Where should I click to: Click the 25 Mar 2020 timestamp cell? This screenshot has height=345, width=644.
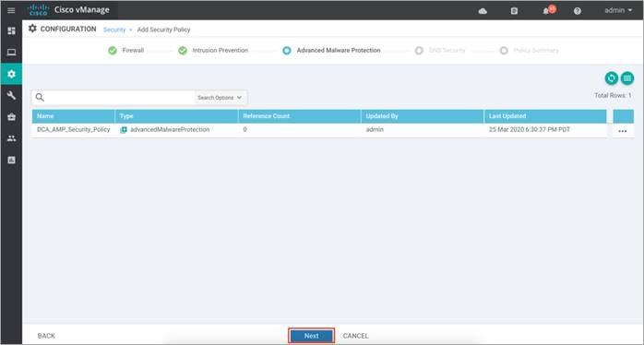[530, 129]
